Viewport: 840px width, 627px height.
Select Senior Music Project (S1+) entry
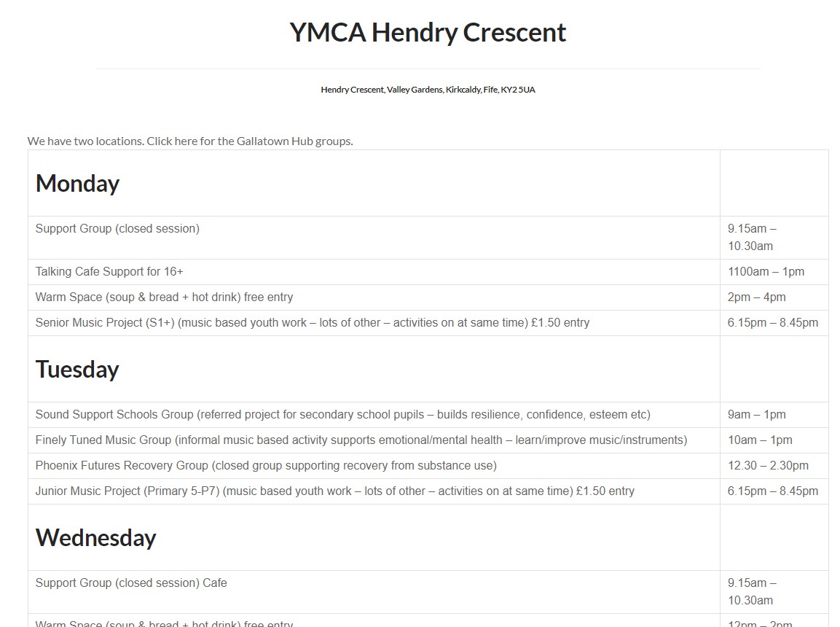pos(313,322)
